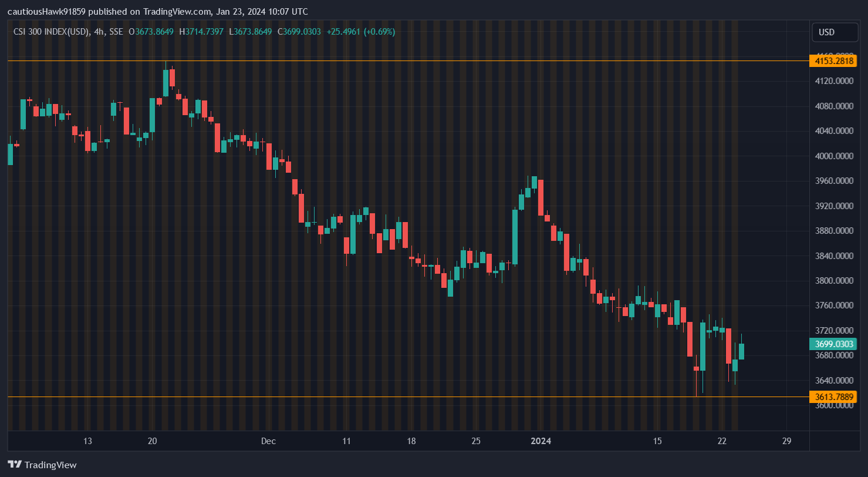This screenshot has width=868, height=477.
Task: Click the USD currency button
Action: [x=834, y=32]
